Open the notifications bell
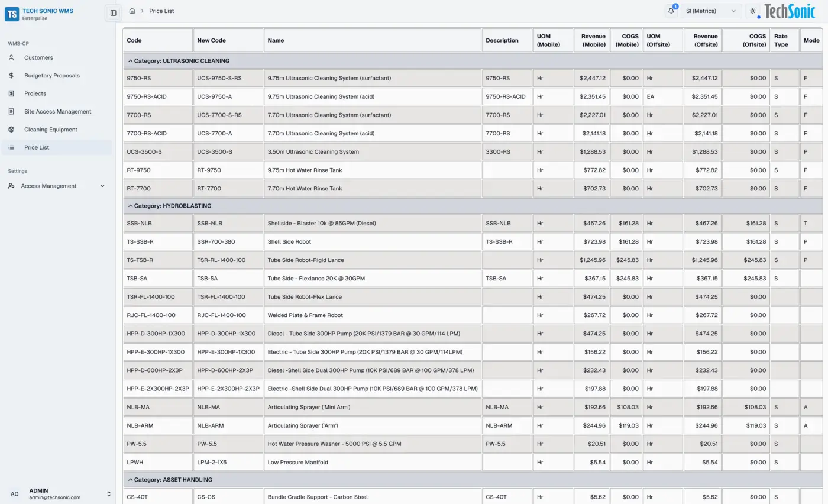Screen dimensions: 828x504 click(671, 11)
